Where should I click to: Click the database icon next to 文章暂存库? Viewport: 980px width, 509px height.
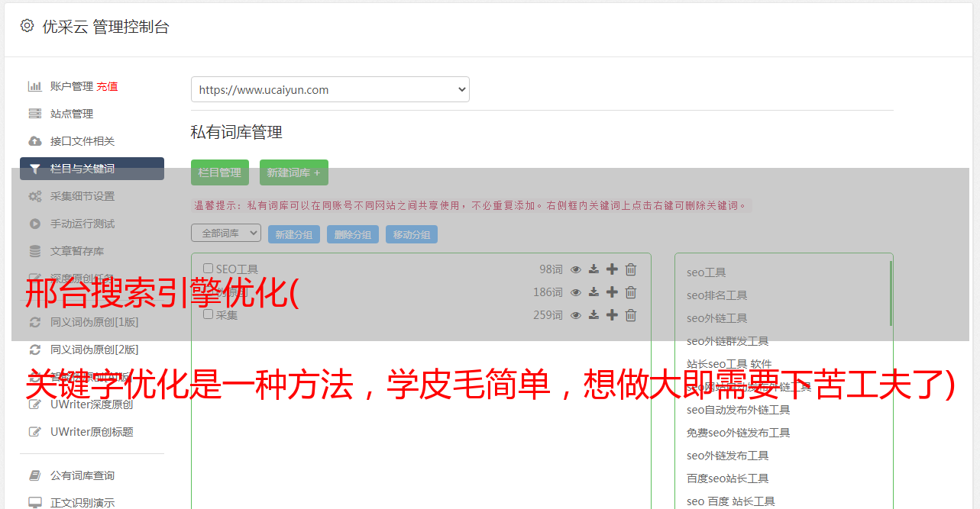tap(34, 251)
